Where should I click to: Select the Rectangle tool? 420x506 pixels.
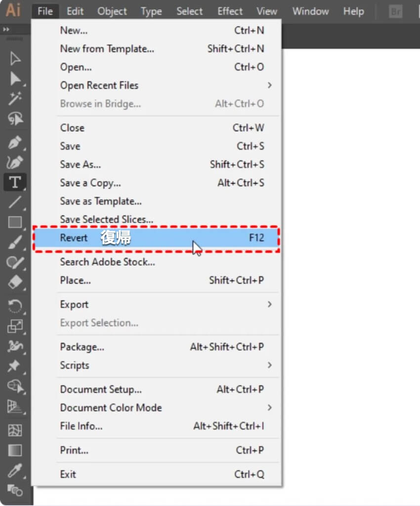[15, 222]
